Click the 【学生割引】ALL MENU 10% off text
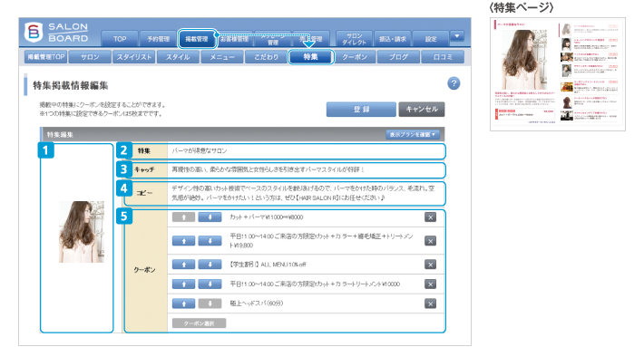The image size is (644, 347). pyautogui.click(x=268, y=265)
